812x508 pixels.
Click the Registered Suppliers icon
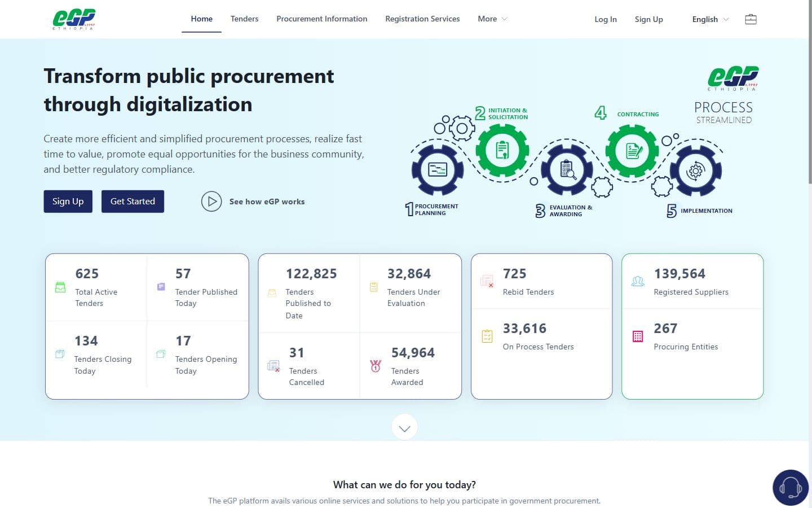[638, 281]
